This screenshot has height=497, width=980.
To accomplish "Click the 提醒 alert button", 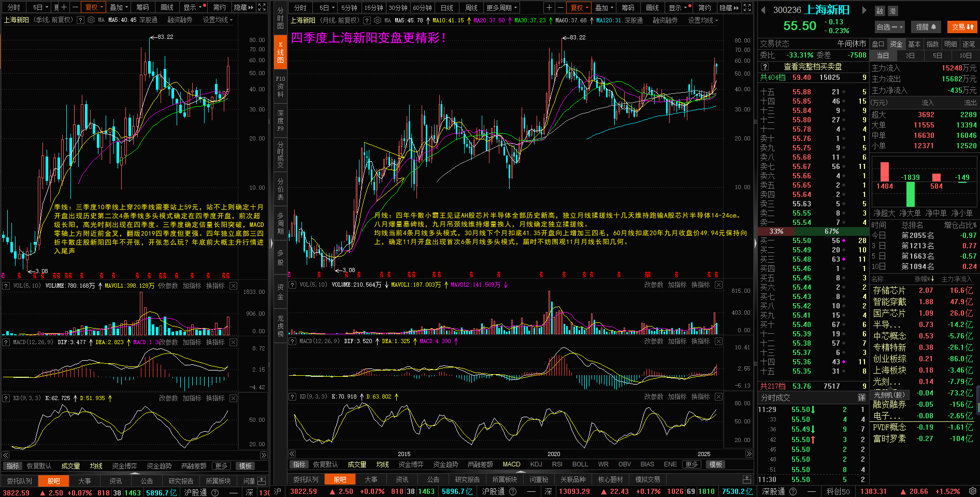I will tap(926, 26).
